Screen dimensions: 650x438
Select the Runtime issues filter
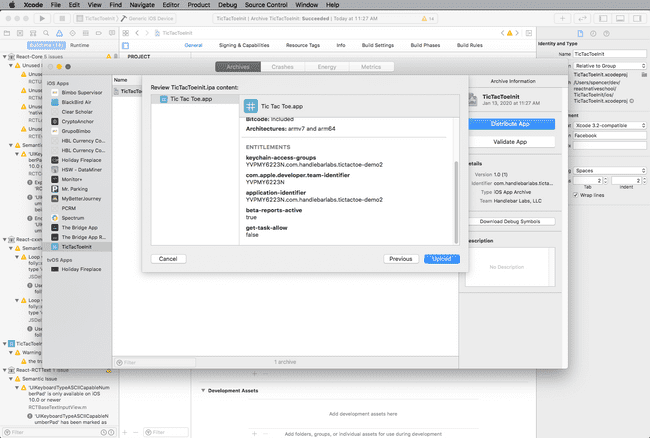80,45
